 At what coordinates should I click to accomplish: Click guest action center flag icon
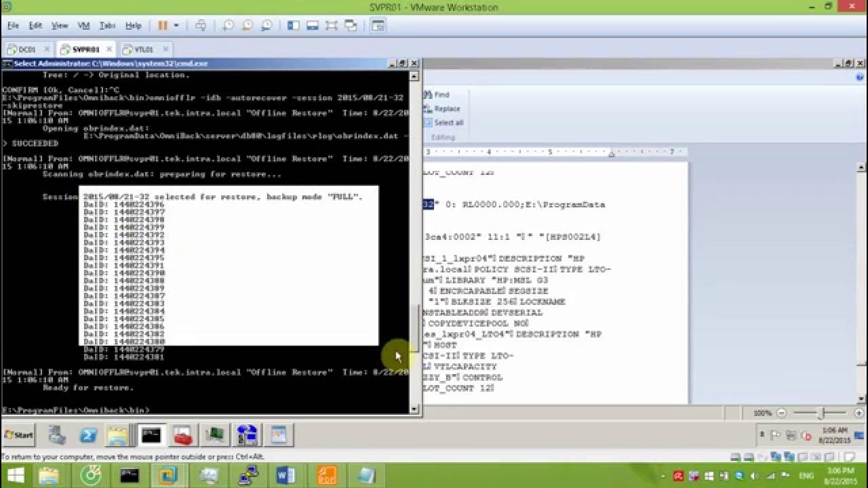coord(776,435)
